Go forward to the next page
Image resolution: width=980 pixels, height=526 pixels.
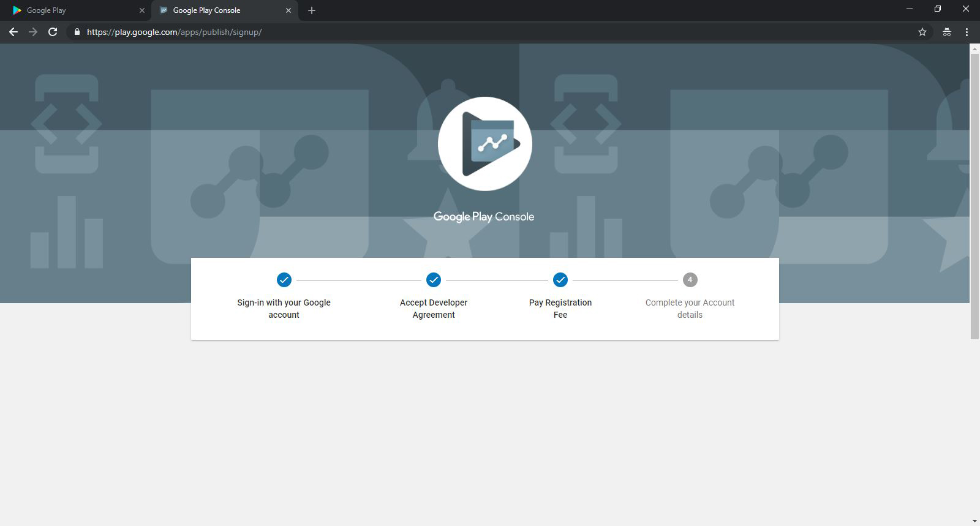[x=33, y=32]
